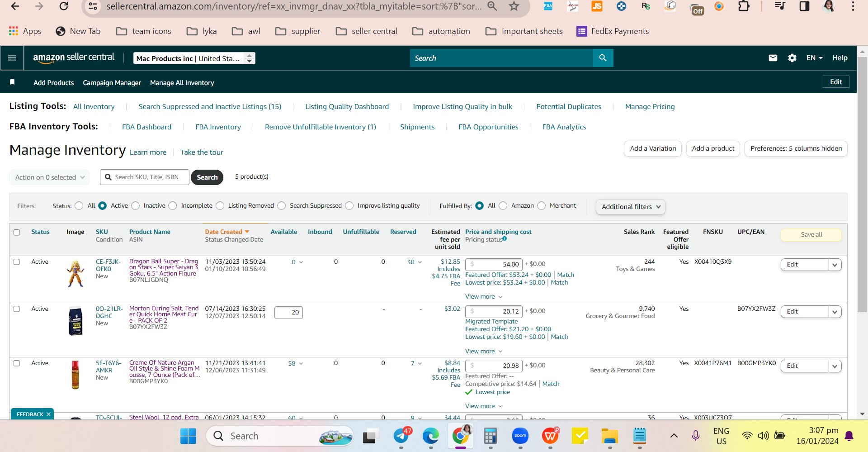Open the Mac Products inc account selector
This screenshot has width=868, height=452.
(x=194, y=58)
